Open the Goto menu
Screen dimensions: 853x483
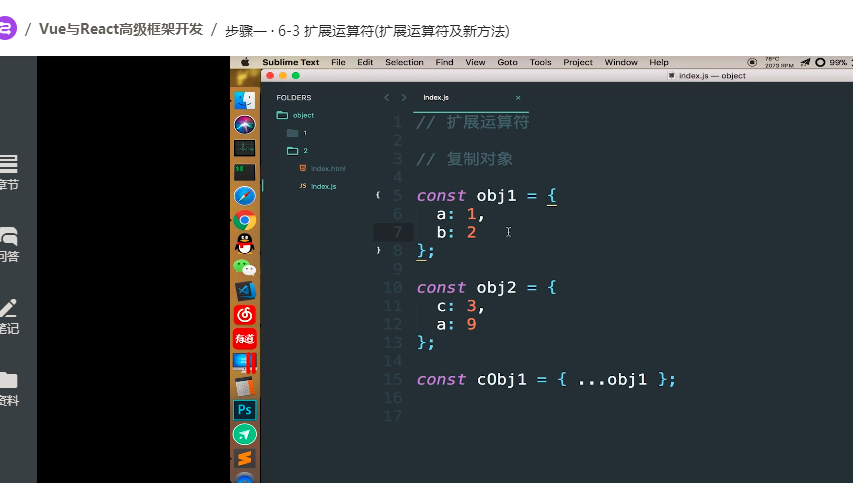click(508, 62)
